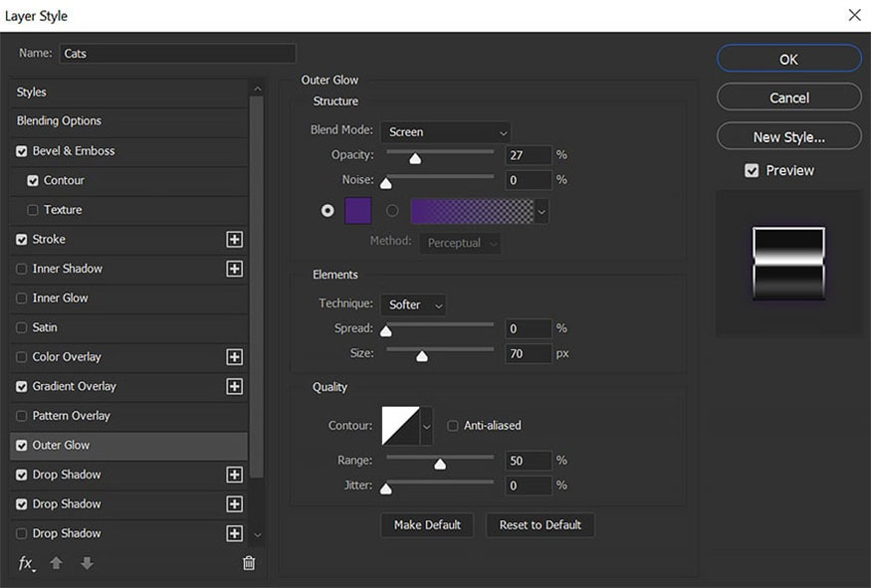Click the Make Default button
This screenshot has width=871, height=588.
pyautogui.click(x=427, y=525)
